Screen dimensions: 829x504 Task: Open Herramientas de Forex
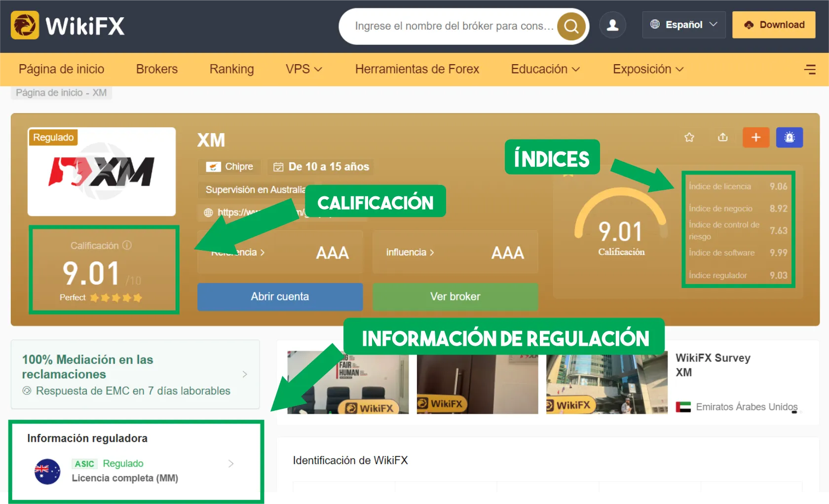click(x=417, y=69)
